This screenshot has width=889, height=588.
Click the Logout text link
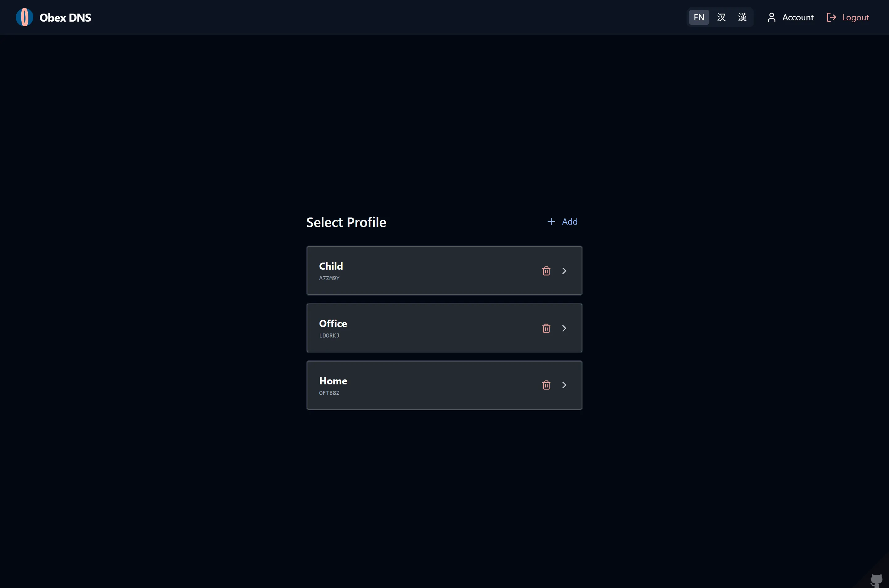(x=855, y=18)
